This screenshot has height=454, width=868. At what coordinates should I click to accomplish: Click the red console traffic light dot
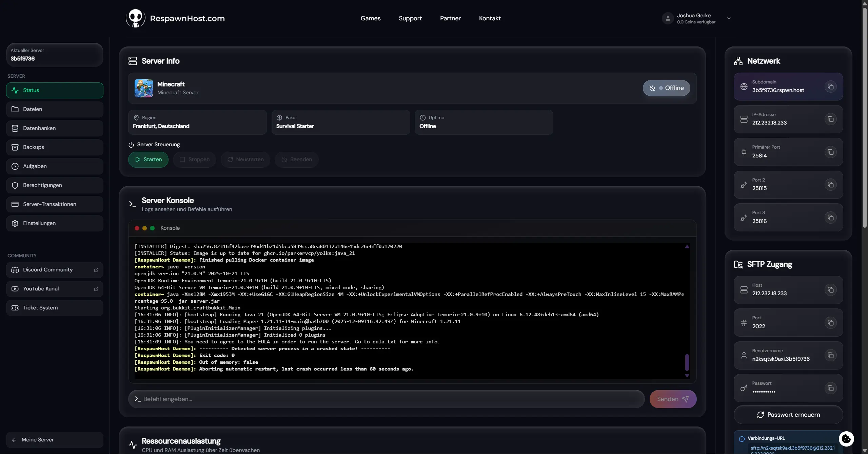[137, 228]
